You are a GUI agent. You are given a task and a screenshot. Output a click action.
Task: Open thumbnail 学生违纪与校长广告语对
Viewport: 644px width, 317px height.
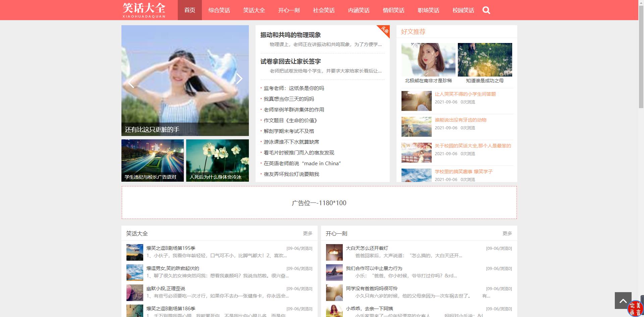click(x=153, y=161)
